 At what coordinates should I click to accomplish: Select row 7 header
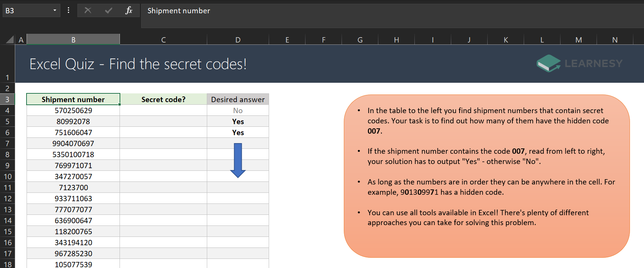coord(7,143)
